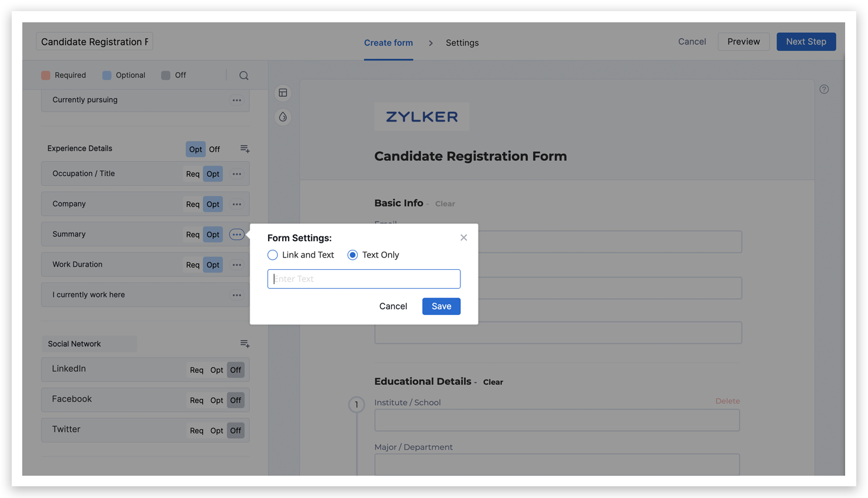Close the Form Settings popup
The width and height of the screenshot is (868, 498).
click(463, 238)
